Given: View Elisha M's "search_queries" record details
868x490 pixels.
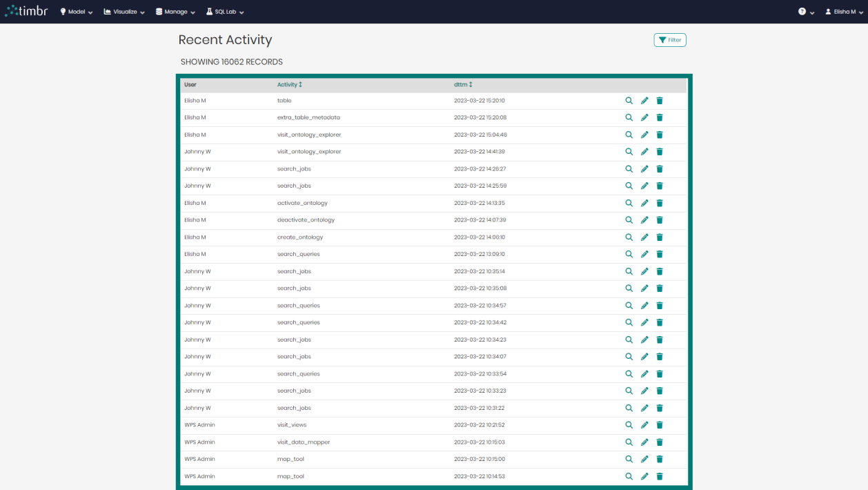Looking at the screenshot, I should pos(629,254).
